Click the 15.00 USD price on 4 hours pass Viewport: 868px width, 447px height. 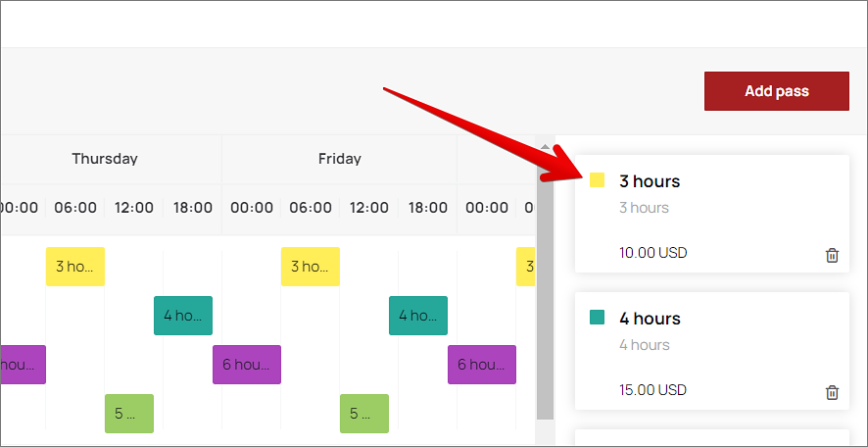[x=653, y=390]
